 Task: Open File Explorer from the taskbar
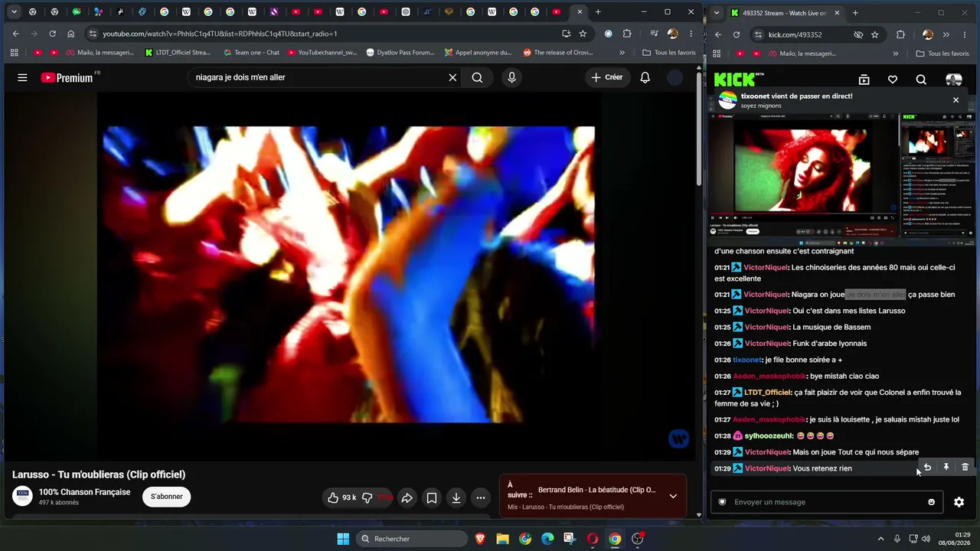tap(502, 539)
